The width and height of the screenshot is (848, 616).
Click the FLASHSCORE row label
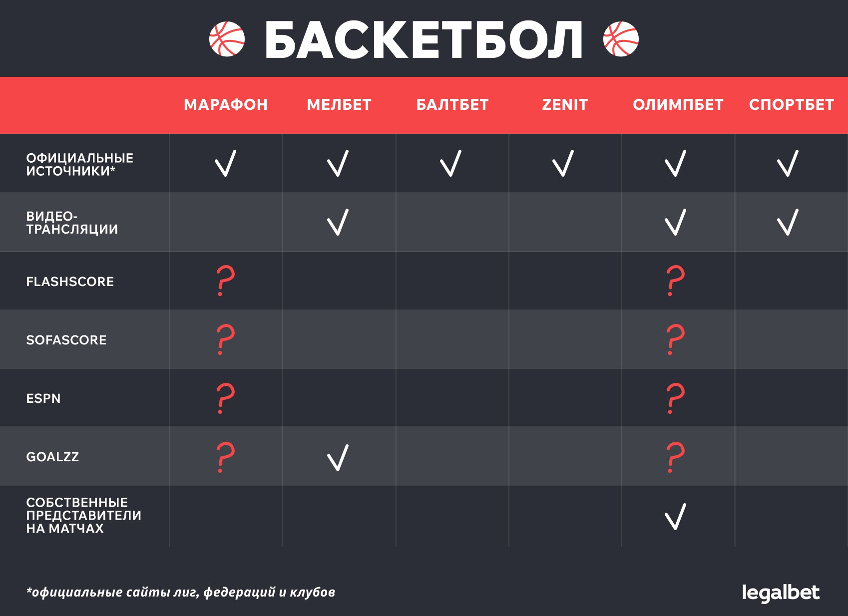click(x=70, y=282)
